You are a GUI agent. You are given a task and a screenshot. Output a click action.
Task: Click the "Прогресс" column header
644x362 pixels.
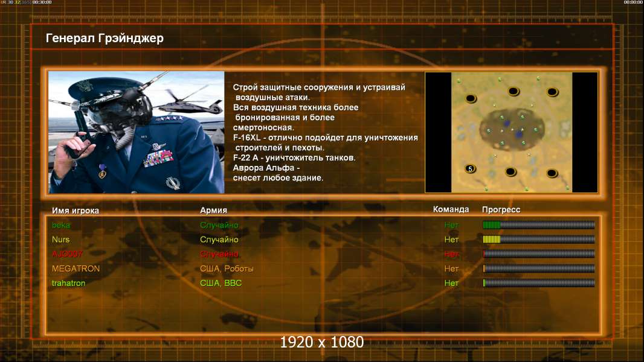[x=501, y=209]
